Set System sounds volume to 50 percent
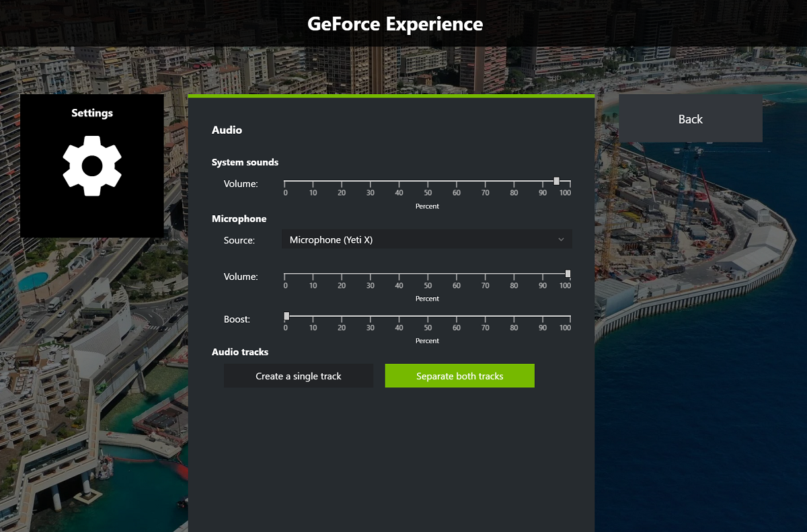The image size is (807, 532). (x=428, y=182)
